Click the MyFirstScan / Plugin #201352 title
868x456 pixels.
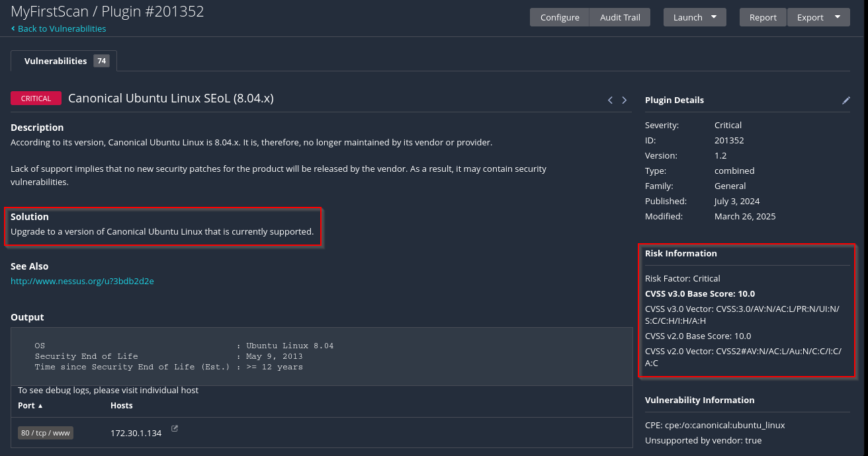click(107, 11)
